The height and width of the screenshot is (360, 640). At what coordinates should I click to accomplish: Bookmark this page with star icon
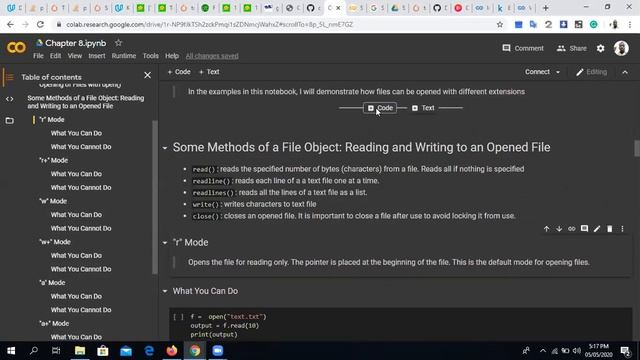(x=500, y=24)
